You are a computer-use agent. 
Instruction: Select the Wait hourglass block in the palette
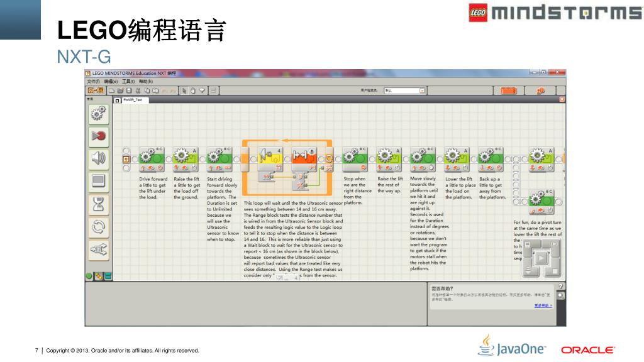click(x=99, y=204)
